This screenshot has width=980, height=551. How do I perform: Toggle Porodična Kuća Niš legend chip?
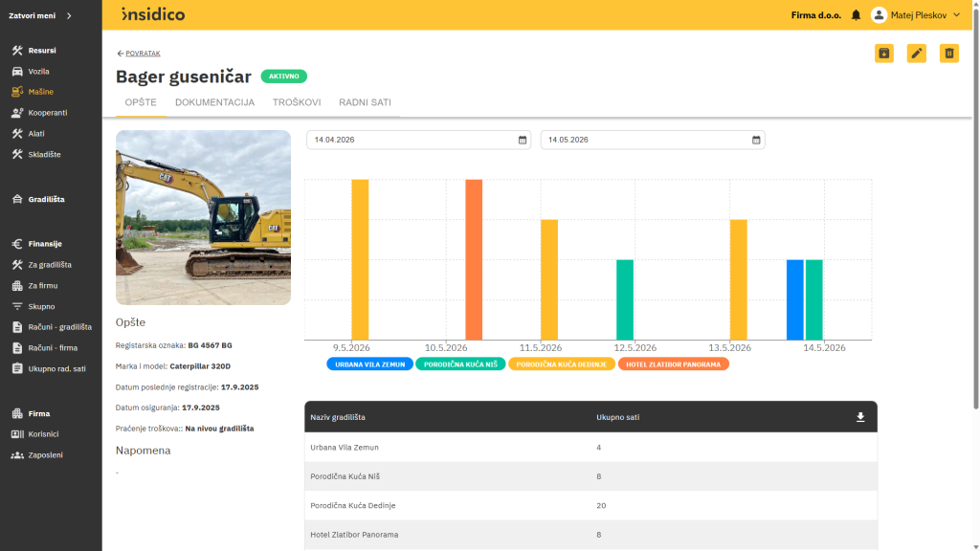[x=460, y=364]
